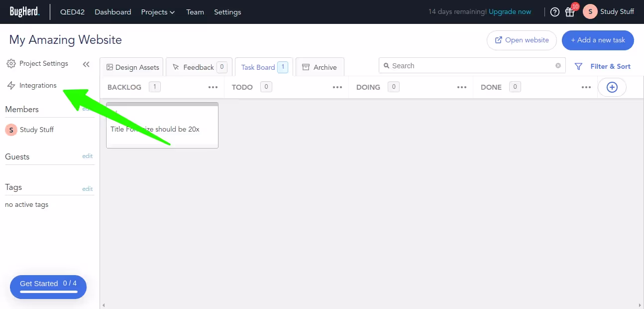The width and height of the screenshot is (644, 309).
Task: Open the gift rewards icon
Action: click(x=570, y=12)
